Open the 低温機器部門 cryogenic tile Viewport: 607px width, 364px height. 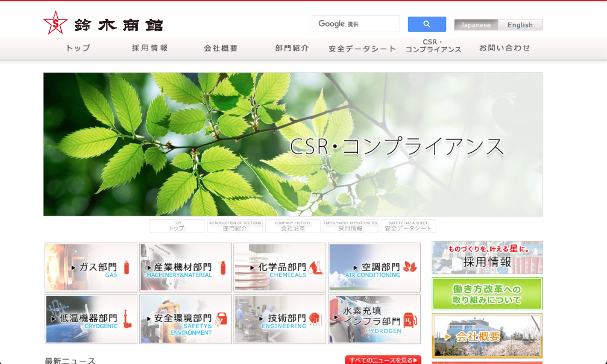(x=91, y=319)
